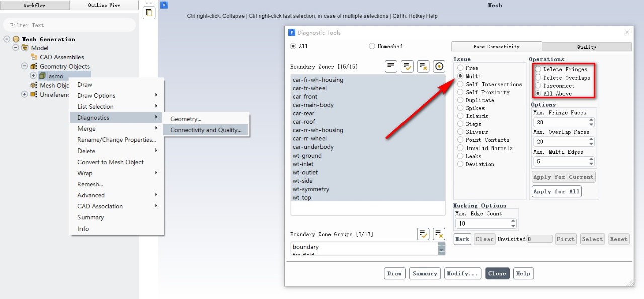Switch to the Workflow tab
Screen dimensions: 644x299
35,5
